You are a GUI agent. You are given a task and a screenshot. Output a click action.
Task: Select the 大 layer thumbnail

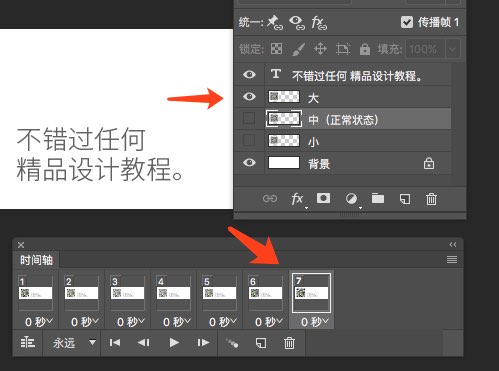(x=284, y=97)
